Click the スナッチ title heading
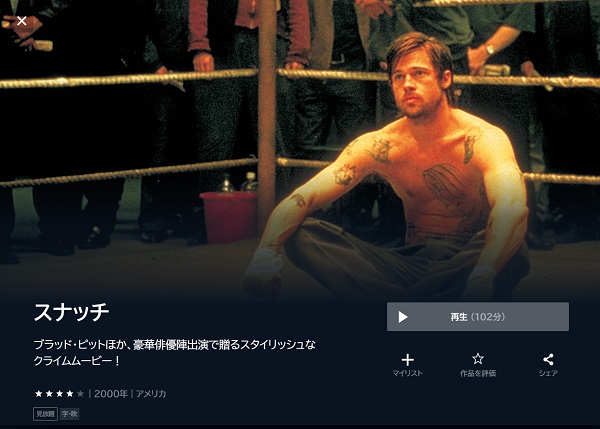 pos(72,312)
